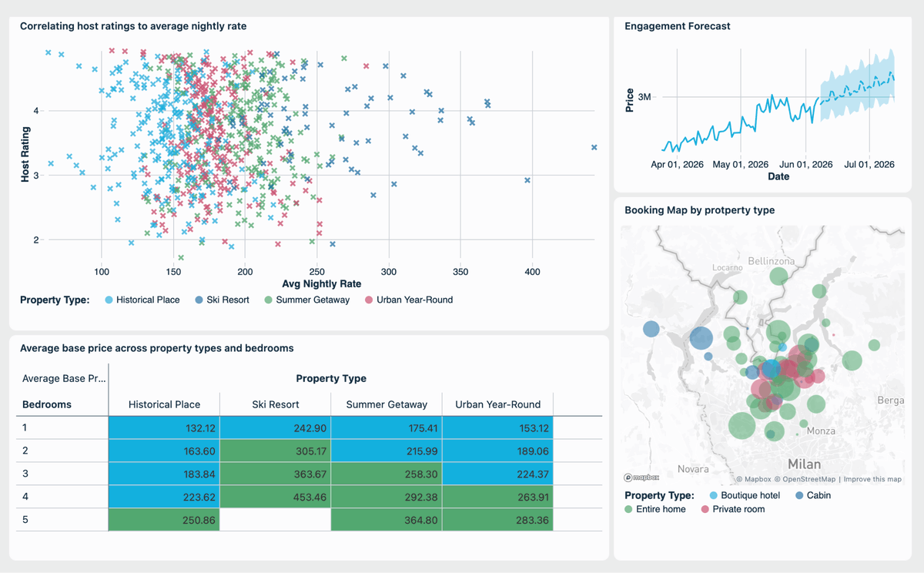Screen dimensions: 924x573
Task: Click the Booking Map by protperty type title
Action: coord(699,209)
